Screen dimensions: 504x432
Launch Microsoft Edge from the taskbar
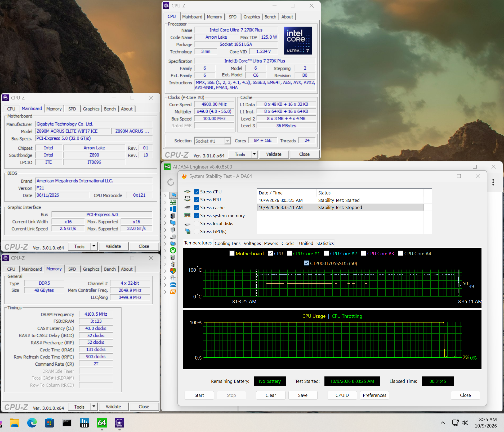point(32,423)
